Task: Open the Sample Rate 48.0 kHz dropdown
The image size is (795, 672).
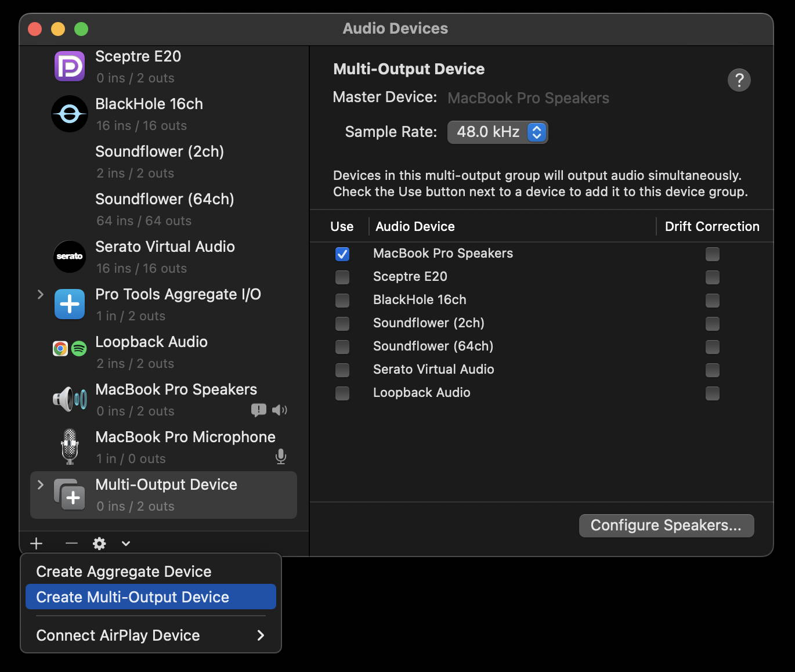Action: (x=497, y=132)
